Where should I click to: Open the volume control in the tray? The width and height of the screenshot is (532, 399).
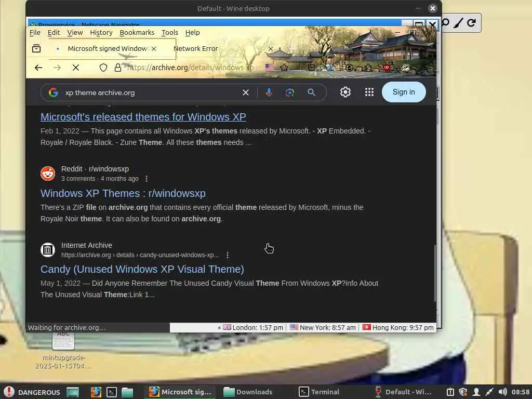[x=502, y=392]
